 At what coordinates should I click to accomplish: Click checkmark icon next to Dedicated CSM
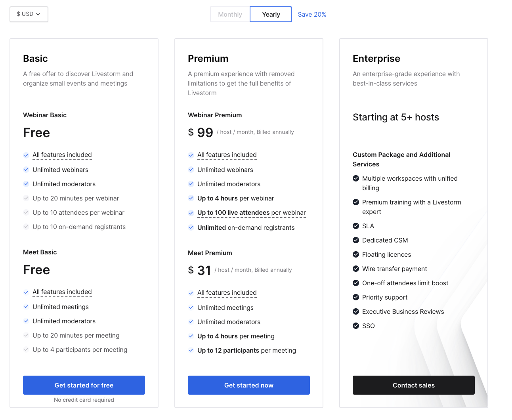[x=356, y=240]
